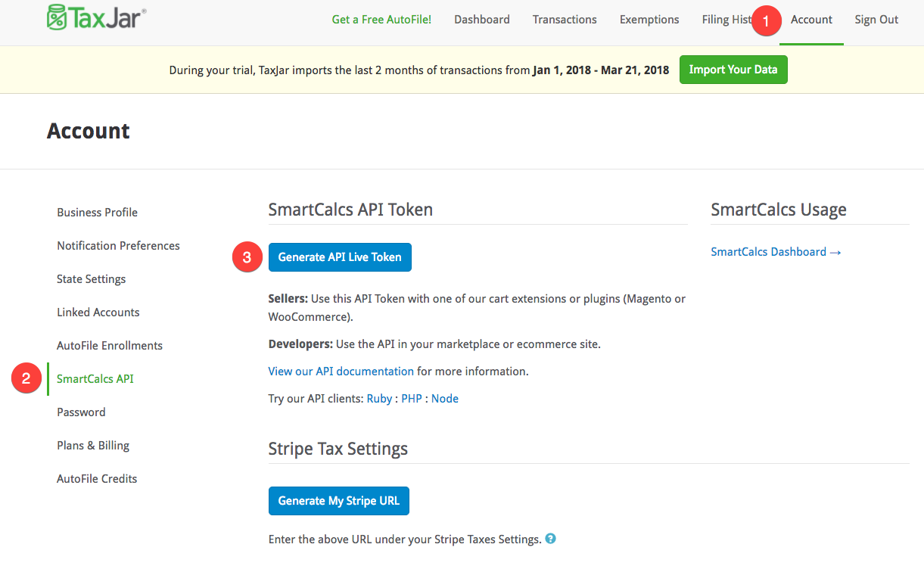Open the Exemptions nav item
The image size is (924, 566).
(x=649, y=20)
